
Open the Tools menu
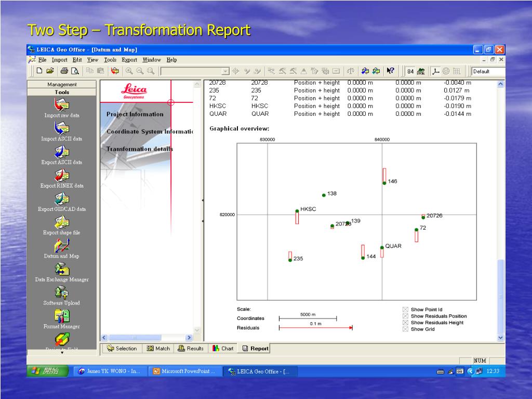[110, 60]
